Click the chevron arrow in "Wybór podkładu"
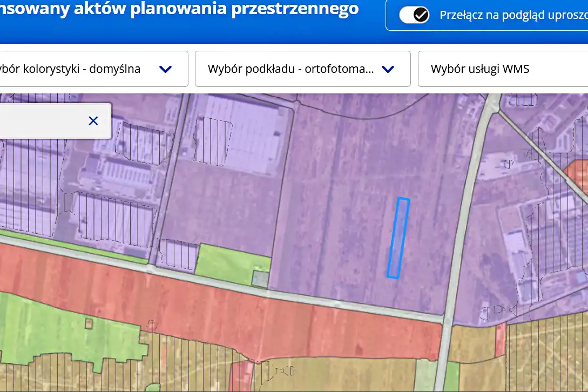This screenshot has height=392, width=588. pyautogui.click(x=388, y=69)
